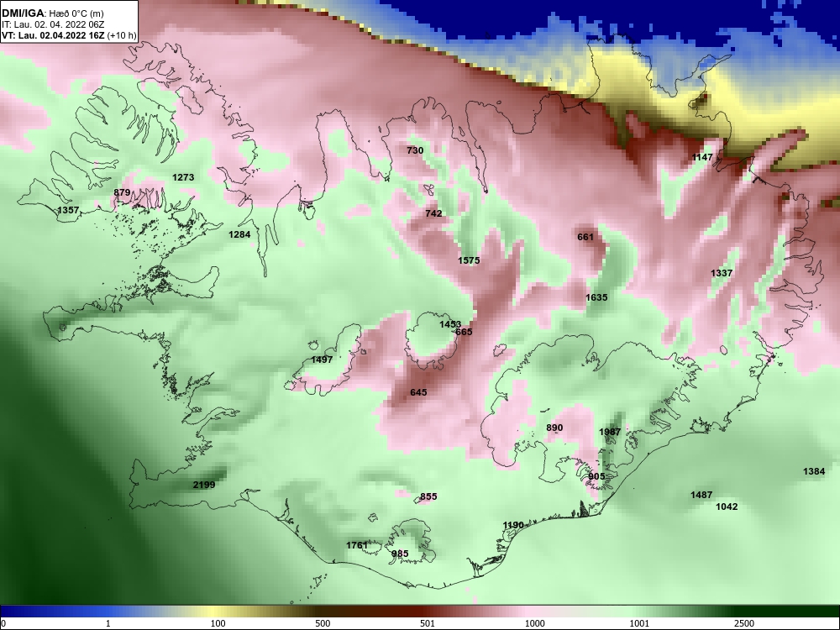Select the 1487 offshore value
This screenshot has width=840, height=630.
pos(701,495)
